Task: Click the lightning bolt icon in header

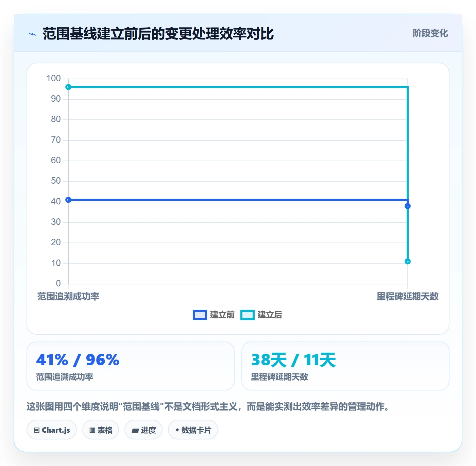Action: 32,34
